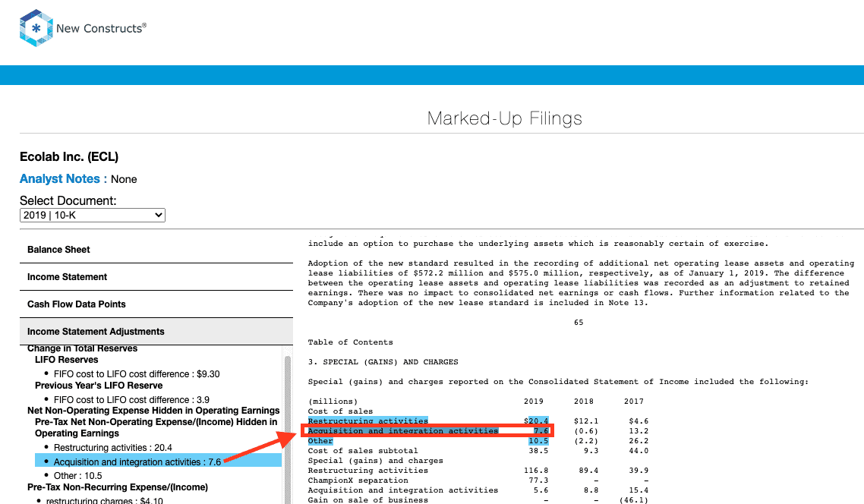Screen dimensions: 864x504
Task: Click the Ecolab Inc. (ECL) company heading
Action: [69, 156]
